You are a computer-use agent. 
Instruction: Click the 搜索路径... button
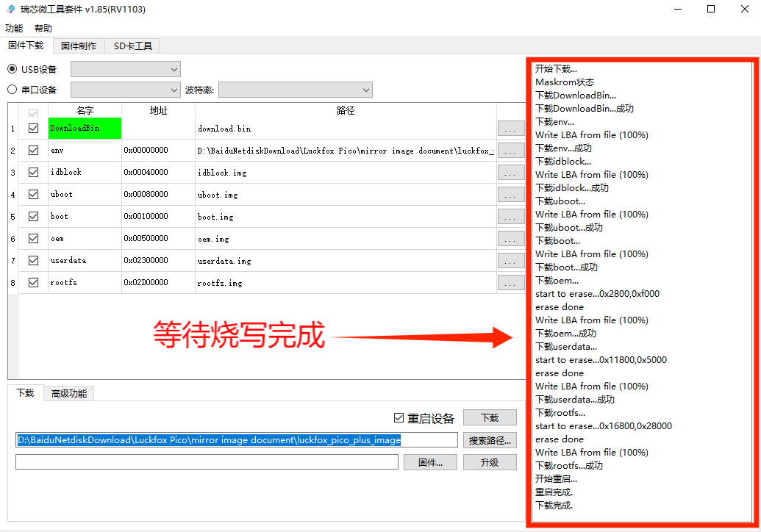(490, 440)
